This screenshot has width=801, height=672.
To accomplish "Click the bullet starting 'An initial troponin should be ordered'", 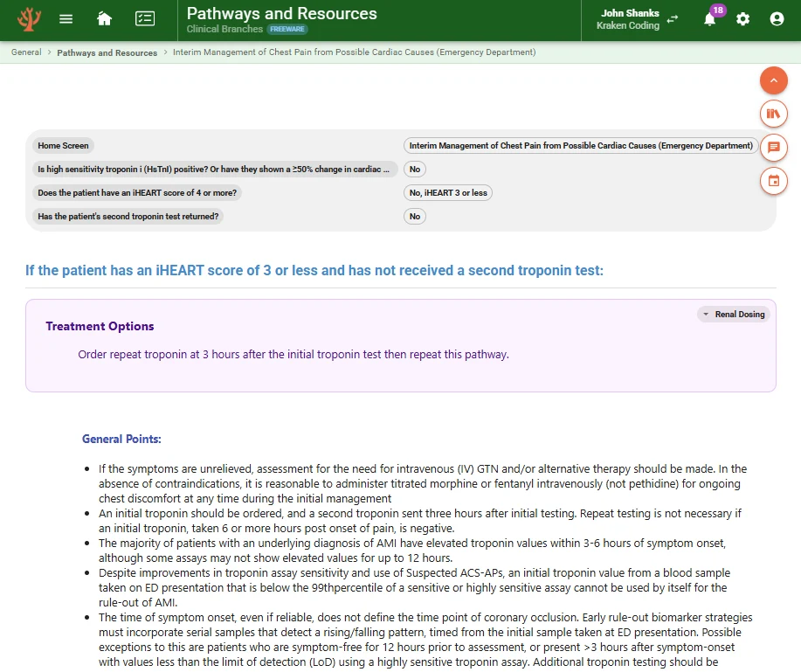I will click(x=420, y=521).
